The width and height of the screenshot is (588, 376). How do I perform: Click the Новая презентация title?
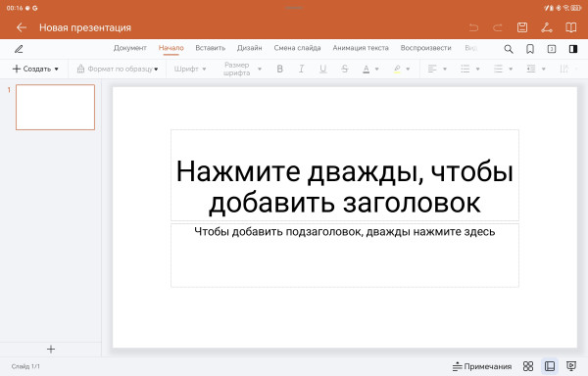tap(85, 27)
